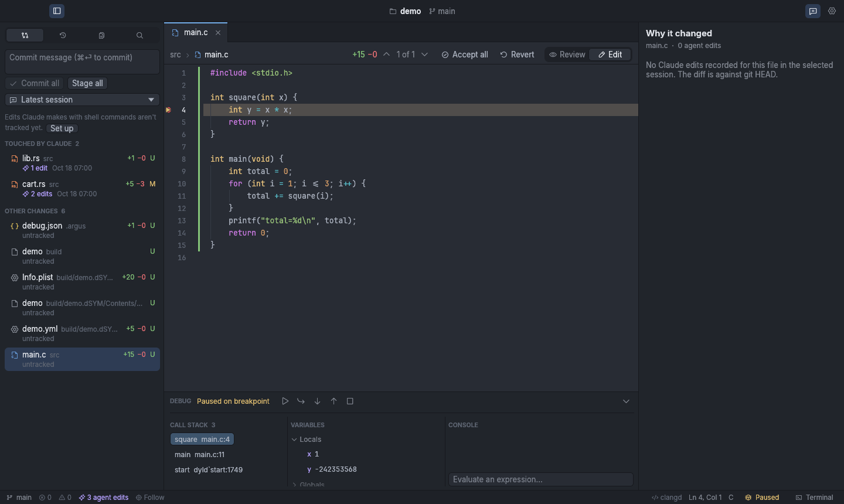
Task: Collapse the debug panel chevron
Action: 626,401
